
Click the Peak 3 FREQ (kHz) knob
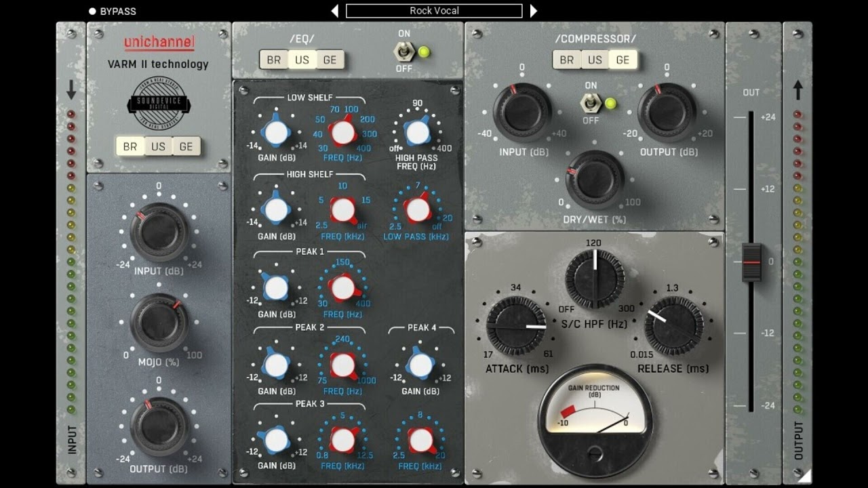point(343,441)
